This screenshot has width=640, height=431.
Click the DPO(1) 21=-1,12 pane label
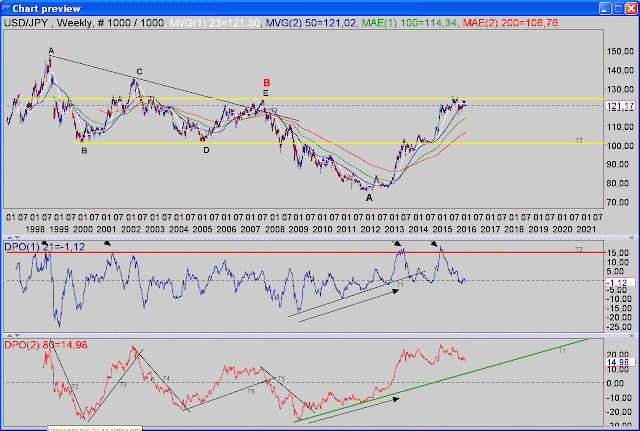pyautogui.click(x=44, y=247)
